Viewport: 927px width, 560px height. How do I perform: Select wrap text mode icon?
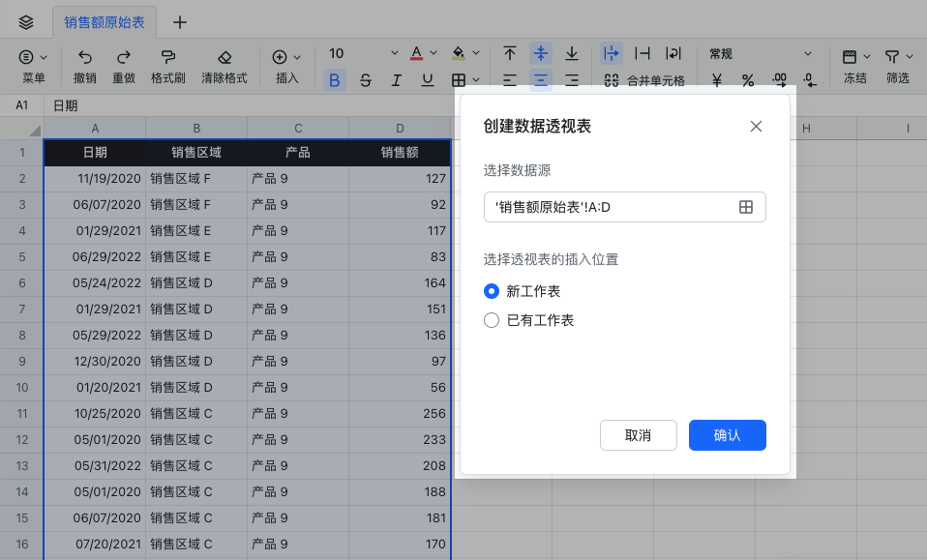click(x=673, y=53)
